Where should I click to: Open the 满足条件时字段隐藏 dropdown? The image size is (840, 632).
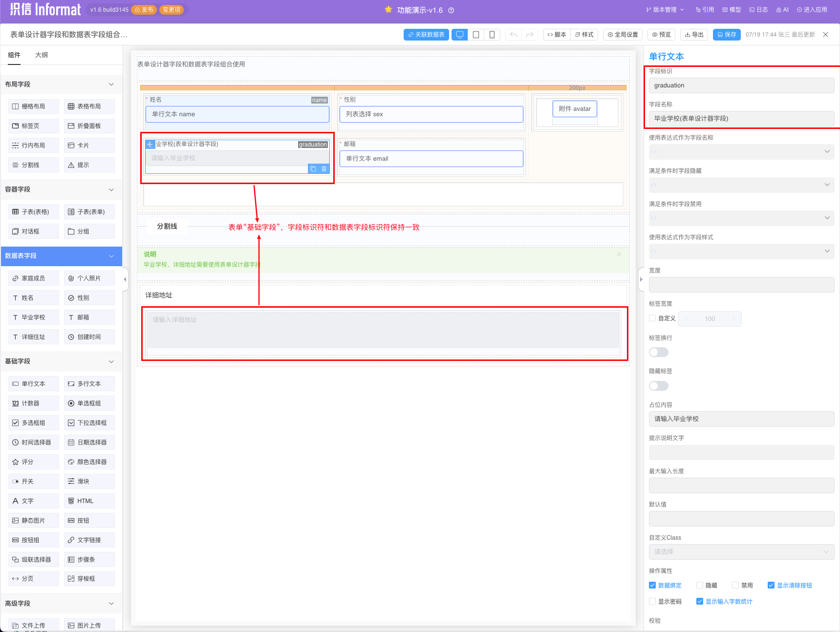(x=741, y=185)
